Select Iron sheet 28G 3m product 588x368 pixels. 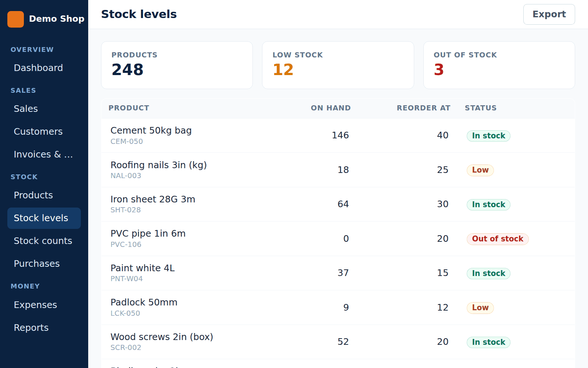click(x=153, y=199)
